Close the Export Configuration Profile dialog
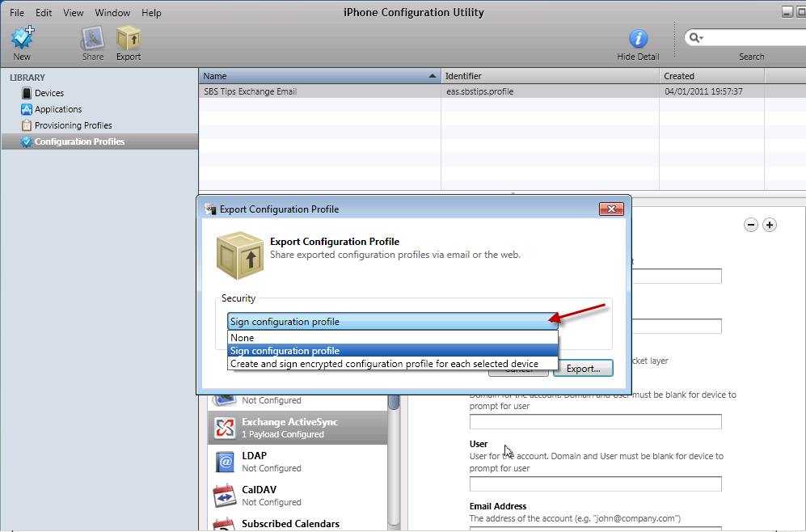The image size is (806, 532). click(x=610, y=209)
